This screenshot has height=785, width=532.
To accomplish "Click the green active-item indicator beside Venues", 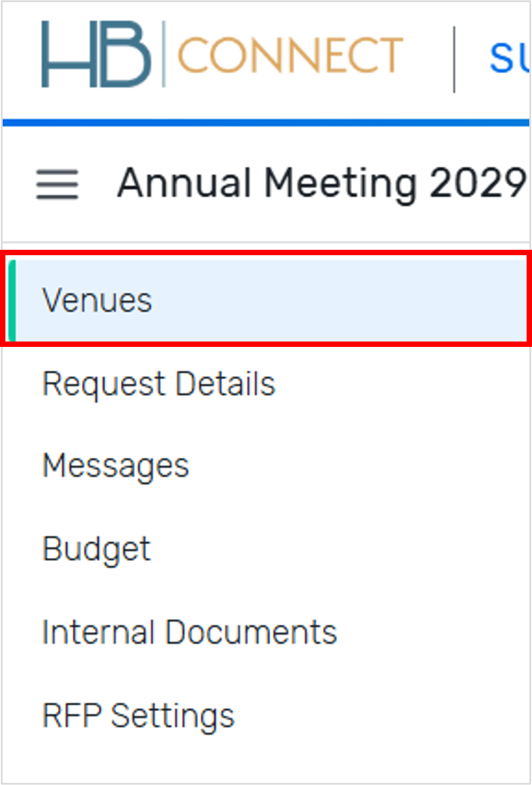I will (12, 298).
